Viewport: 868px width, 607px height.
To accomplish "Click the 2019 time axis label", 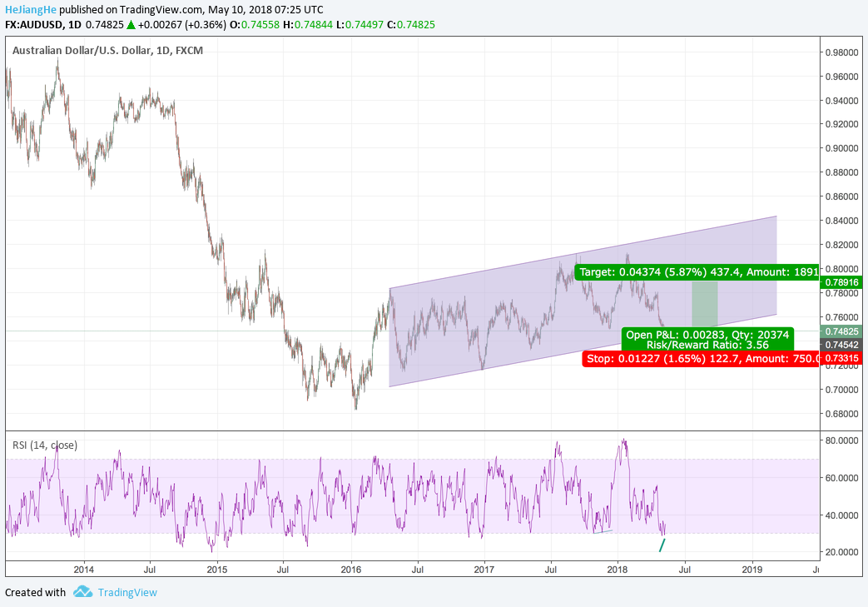I will point(751,570).
